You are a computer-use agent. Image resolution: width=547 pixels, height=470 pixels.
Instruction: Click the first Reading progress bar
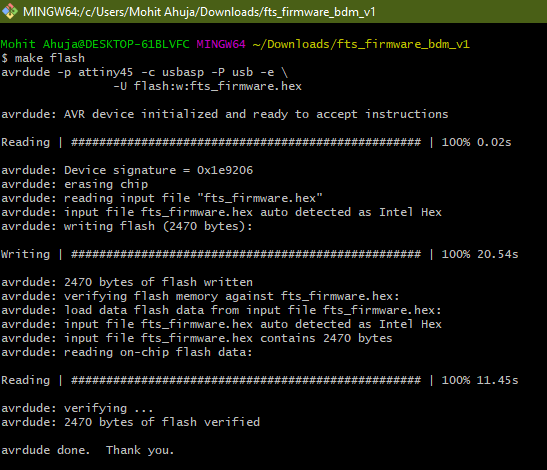[x=256, y=142]
